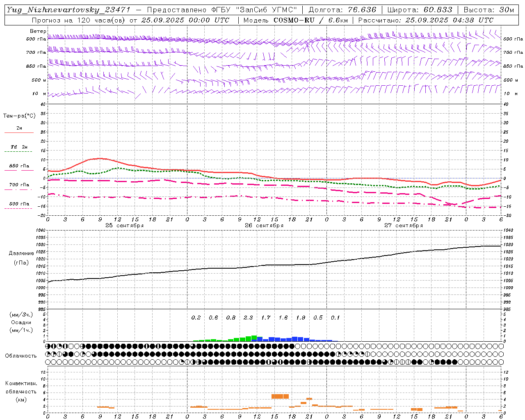The image size is (525, 420).
Task: Select the 27 сентября date label
Action: [403, 226]
